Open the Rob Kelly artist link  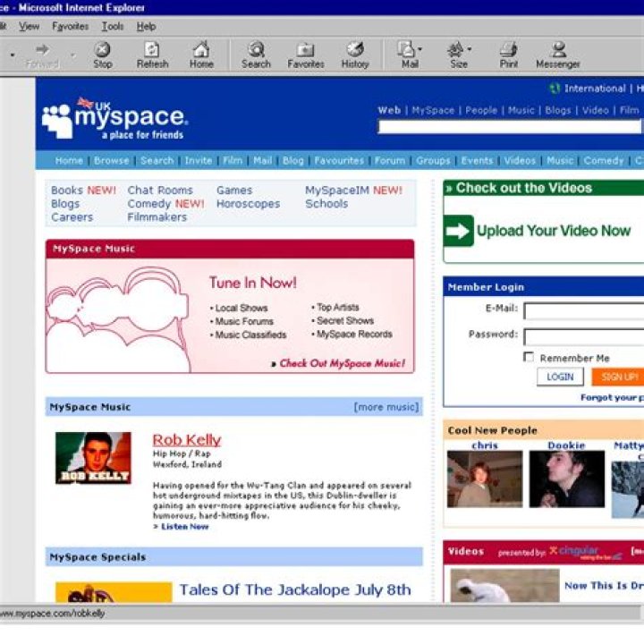[x=187, y=440]
